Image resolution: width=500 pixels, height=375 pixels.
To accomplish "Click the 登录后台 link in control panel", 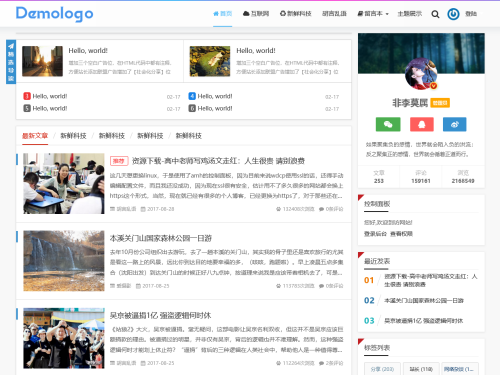I will [x=375, y=234].
